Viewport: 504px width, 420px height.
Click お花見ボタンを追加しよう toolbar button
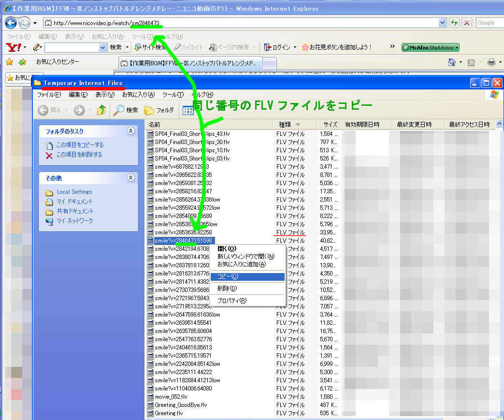[x=336, y=47]
